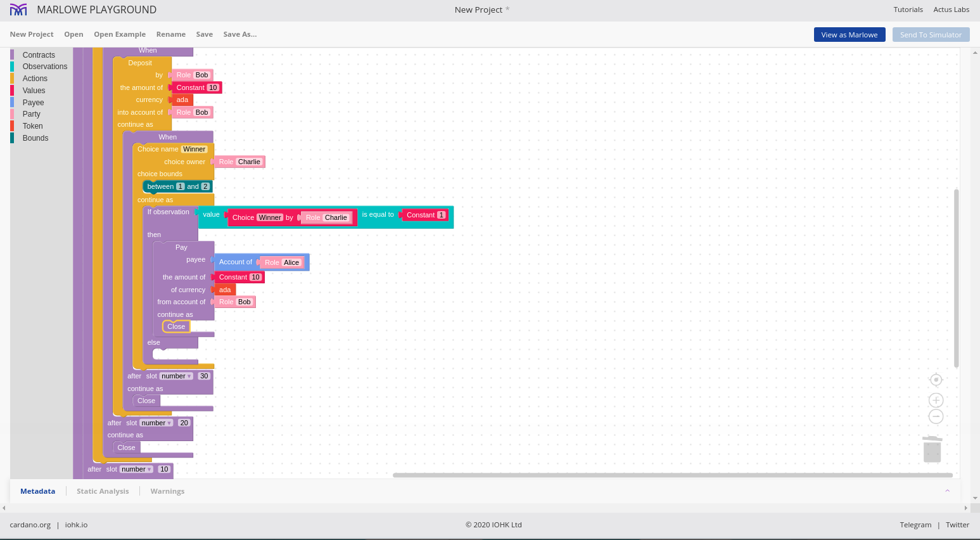The width and height of the screenshot is (980, 540).
Task: Switch to the Static Analysis tab
Action: [x=103, y=491]
